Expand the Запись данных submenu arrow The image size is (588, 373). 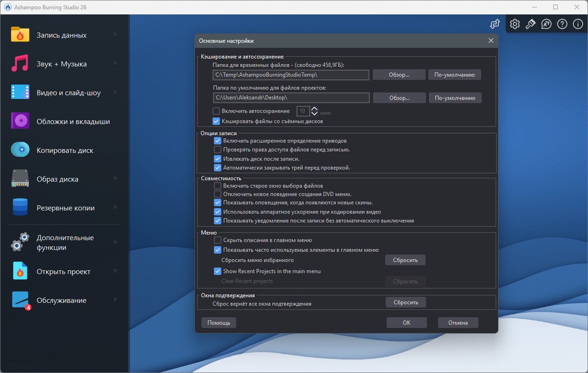[x=116, y=35]
